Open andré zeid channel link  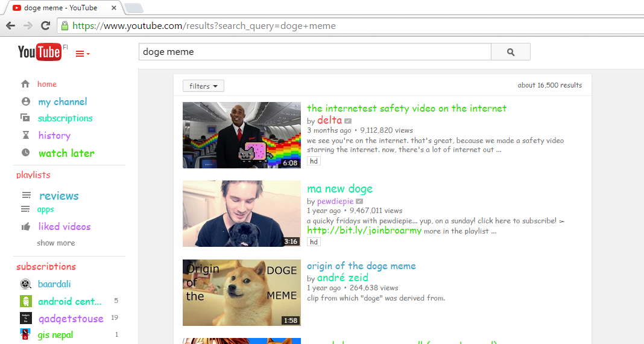click(343, 278)
